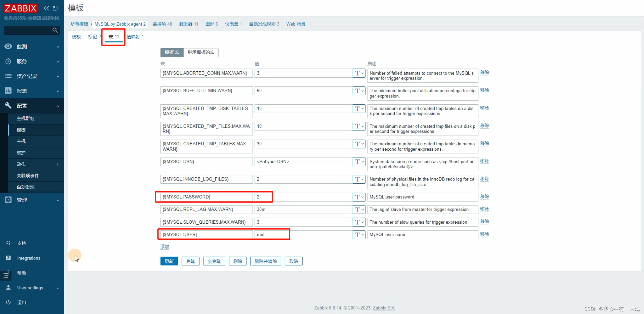Click the 支持 support headset icon

click(x=8, y=243)
